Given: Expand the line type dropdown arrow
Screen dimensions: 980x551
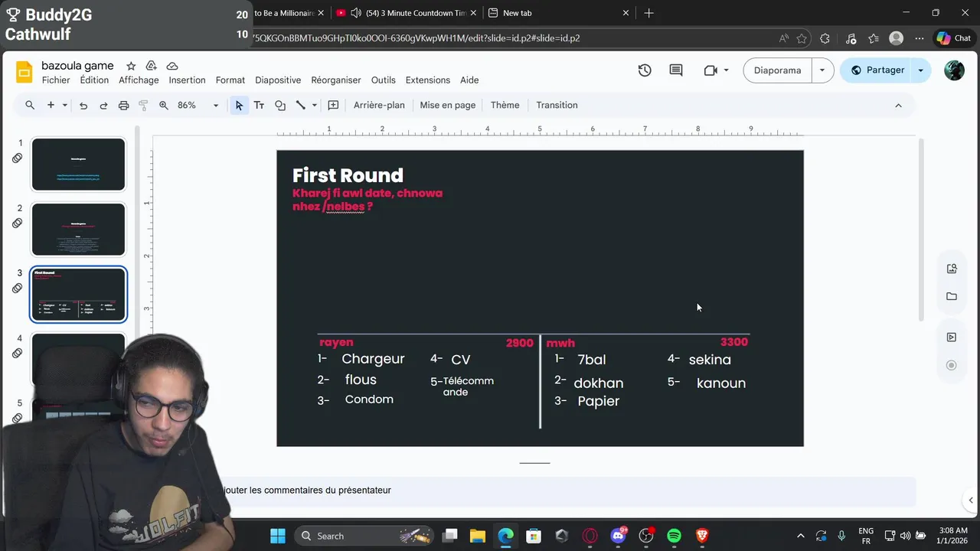Looking at the screenshot, I should click(314, 105).
